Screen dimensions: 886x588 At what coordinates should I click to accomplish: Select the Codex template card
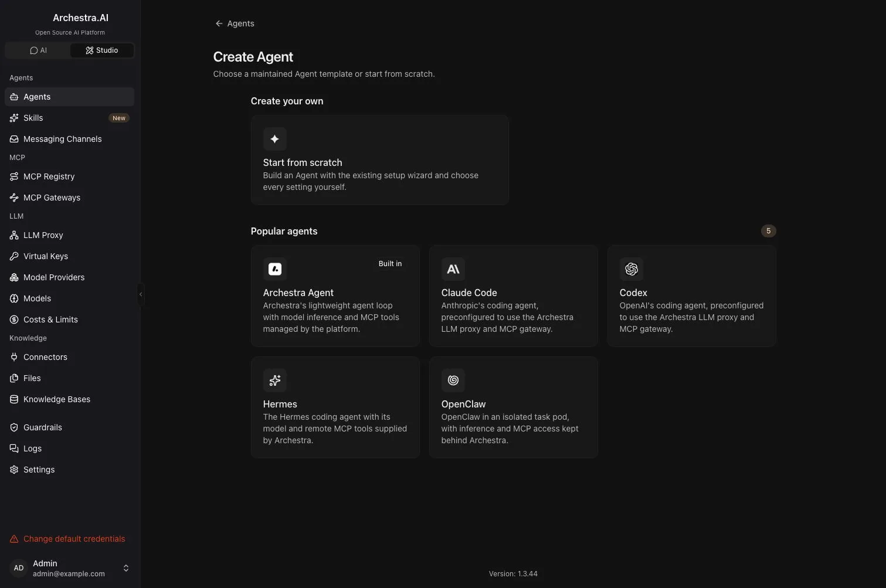click(x=691, y=296)
